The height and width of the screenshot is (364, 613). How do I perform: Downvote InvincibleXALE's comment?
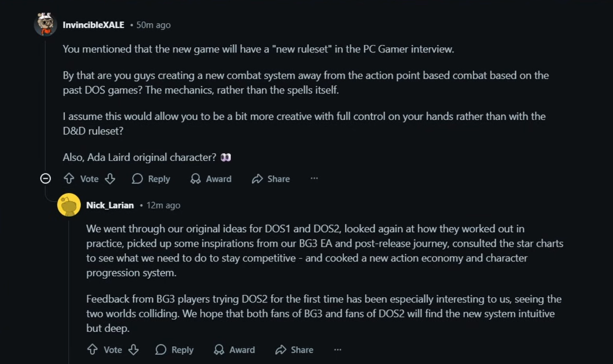[x=110, y=179]
